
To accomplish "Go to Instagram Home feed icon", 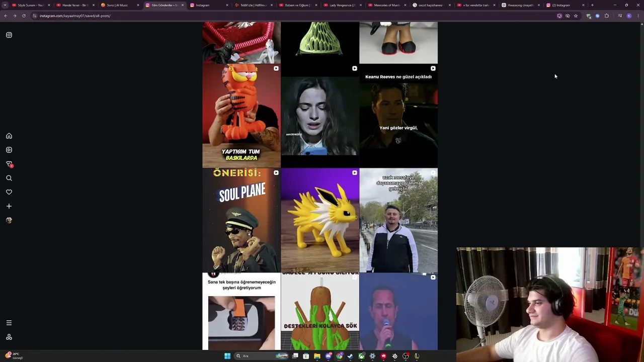I will click(9, 136).
